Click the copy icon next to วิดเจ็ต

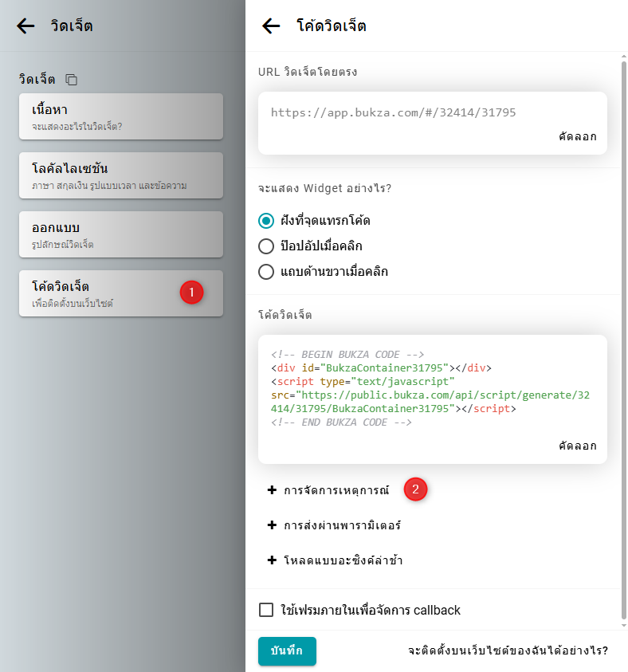point(72,80)
